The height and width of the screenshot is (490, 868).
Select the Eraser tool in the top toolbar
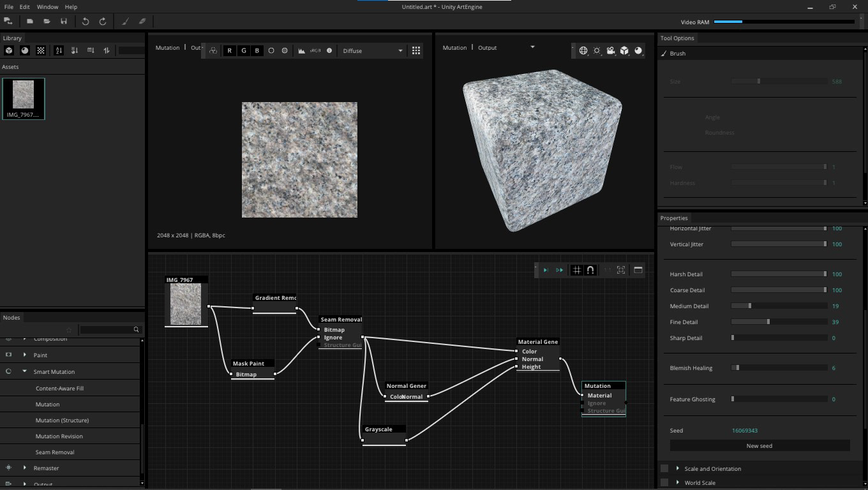click(142, 21)
